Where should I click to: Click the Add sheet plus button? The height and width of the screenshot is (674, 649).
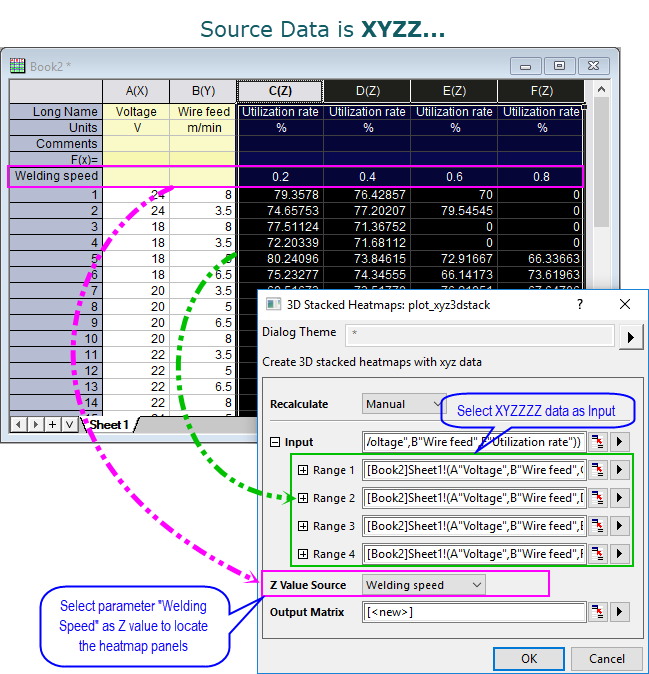click(x=50, y=425)
